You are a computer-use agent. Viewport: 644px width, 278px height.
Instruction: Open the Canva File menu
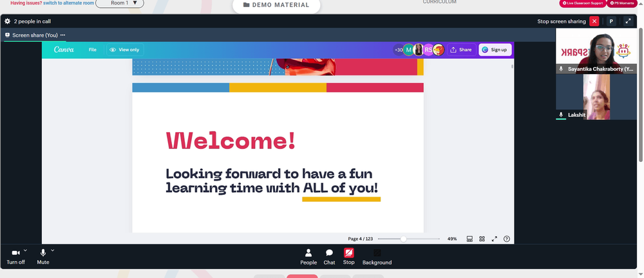pyautogui.click(x=92, y=50)
